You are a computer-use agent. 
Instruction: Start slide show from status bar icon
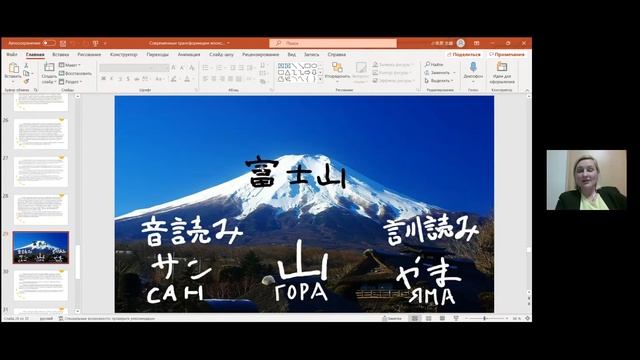coord(456,318)
